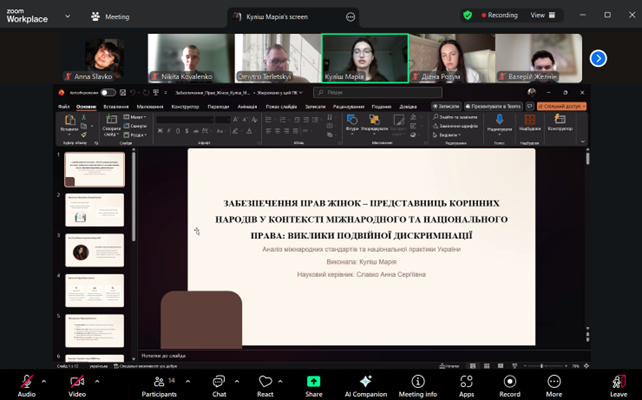Click the green Share button
Screen dimensions: 642x400
[314, 383]
